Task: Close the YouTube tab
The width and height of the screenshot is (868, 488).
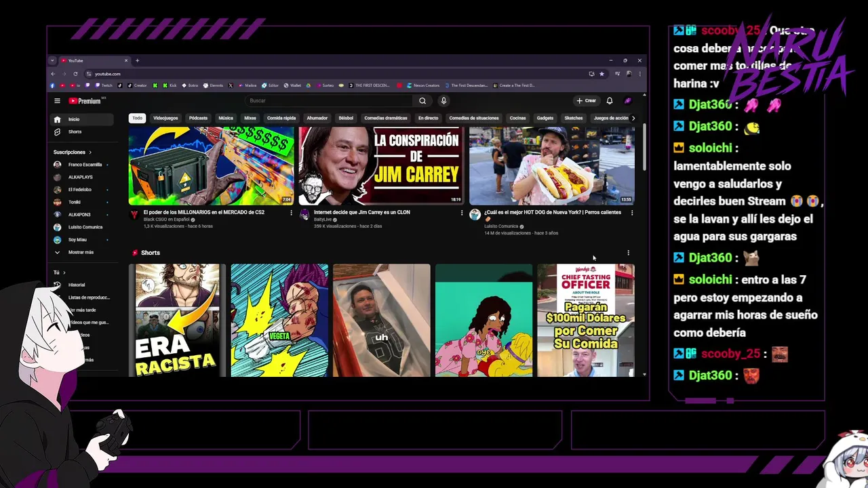Action: click(x=125, y=60)
